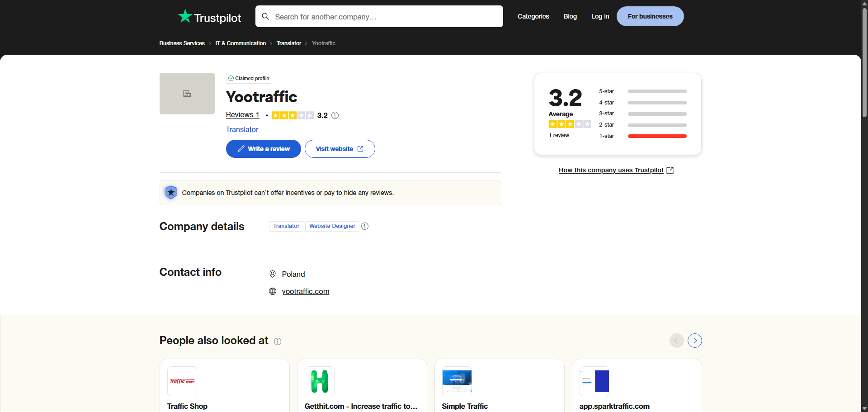This screenshot has height=412, width=868.
Task: Click the Yootraffic company heading
Action: click(x=261, y=97)
